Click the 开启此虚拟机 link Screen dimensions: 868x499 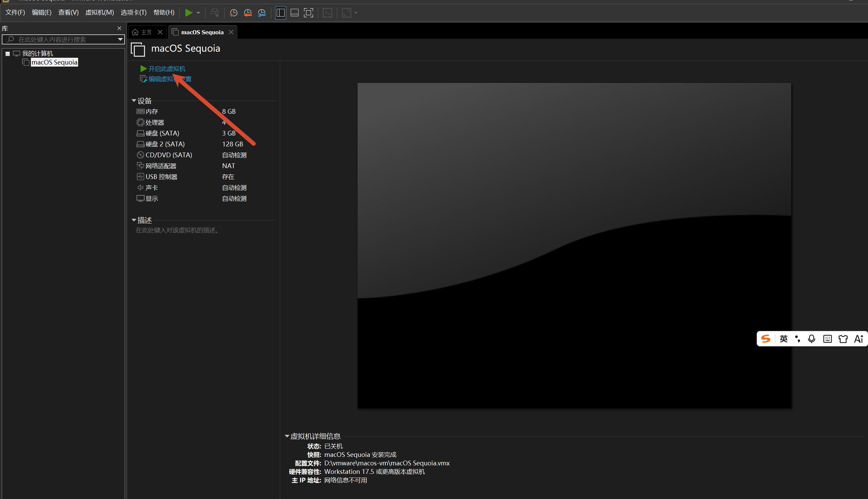167,69
